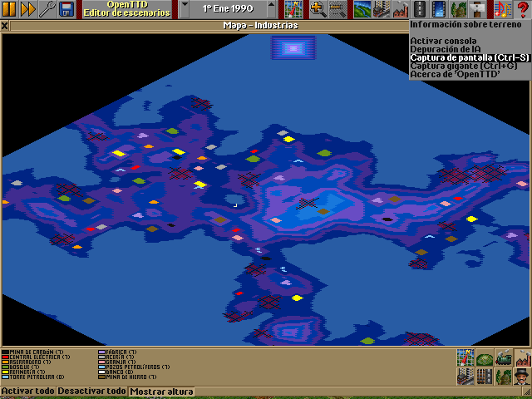The image size is (532, 399).
Task: Activate the fast forward icon
Action: pyautogui.click(x=27, y=9)
